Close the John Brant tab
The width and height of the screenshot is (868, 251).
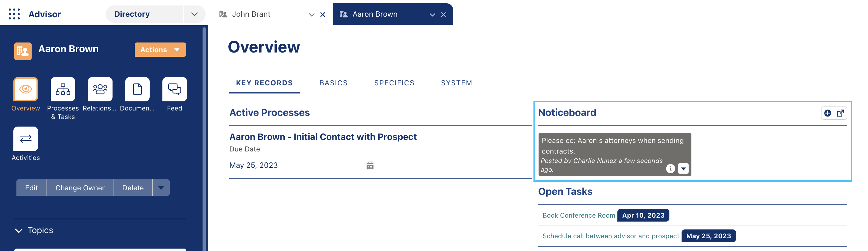pos(322,15)
